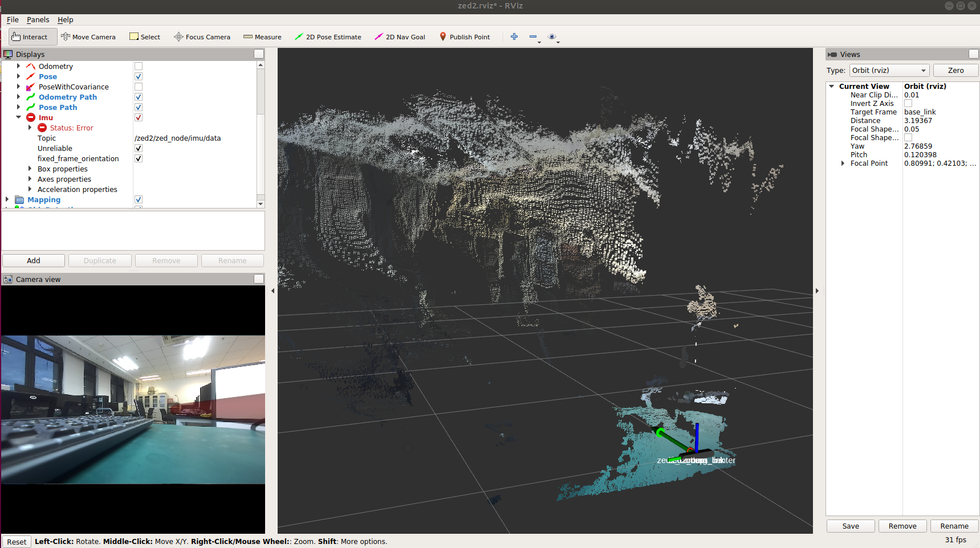The image size is (980, 548).
Task: Select the 2D Pose Estimate tool
Action: (328, 36)
